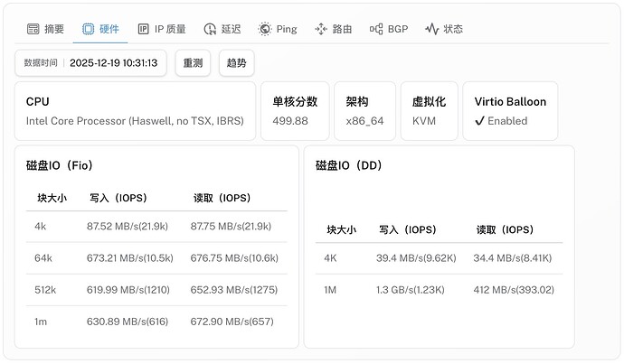Image resolution: width=624 pixels, height=364 pixels.
Task: Click the IP 质量 tab icon
Action: pos(143,29)
